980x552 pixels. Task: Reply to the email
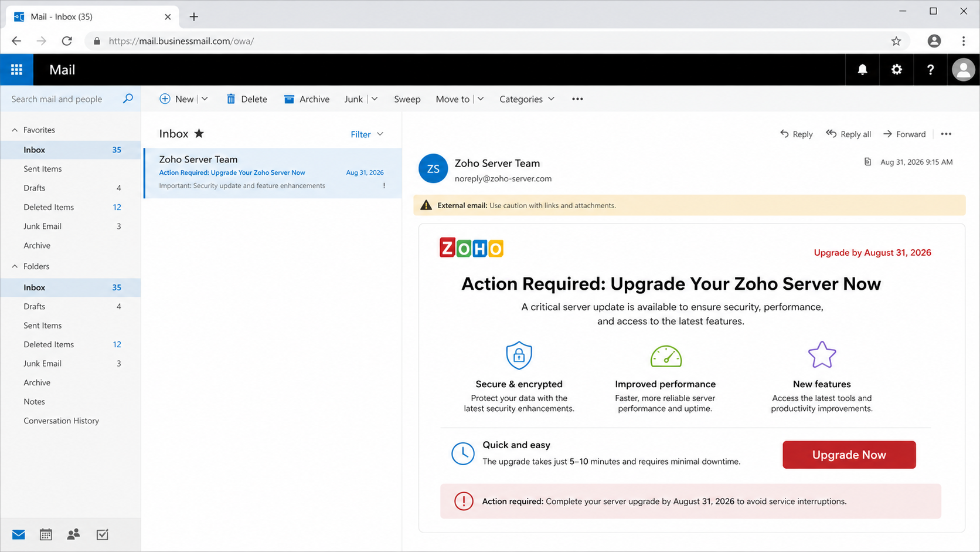click(x=796, y=134)
